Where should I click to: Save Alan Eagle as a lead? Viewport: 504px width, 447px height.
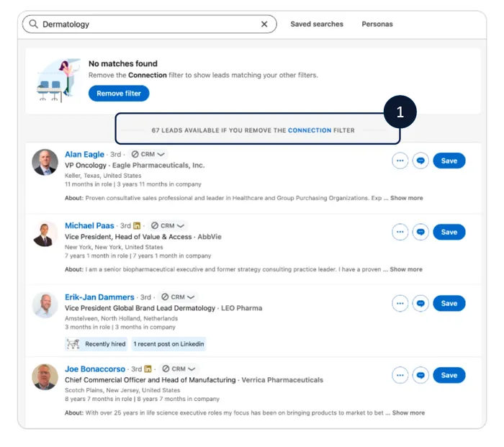pyautogui.click(x=449, y=161)
